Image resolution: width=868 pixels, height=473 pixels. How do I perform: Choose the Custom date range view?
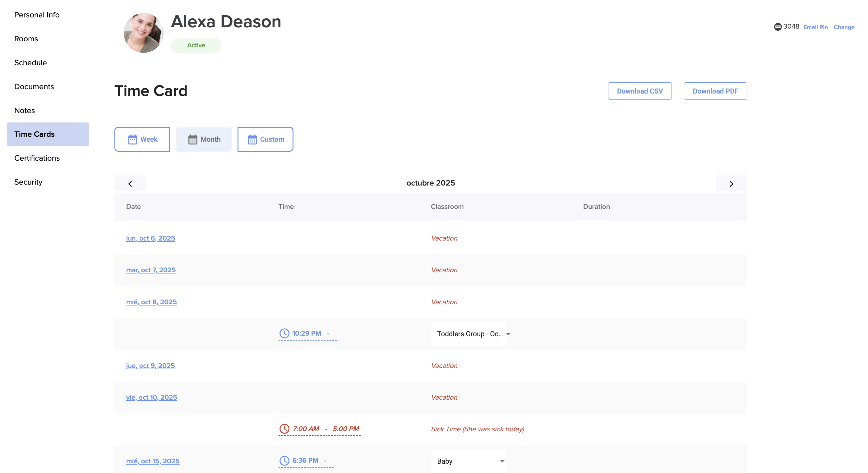[x=265, y=139]
